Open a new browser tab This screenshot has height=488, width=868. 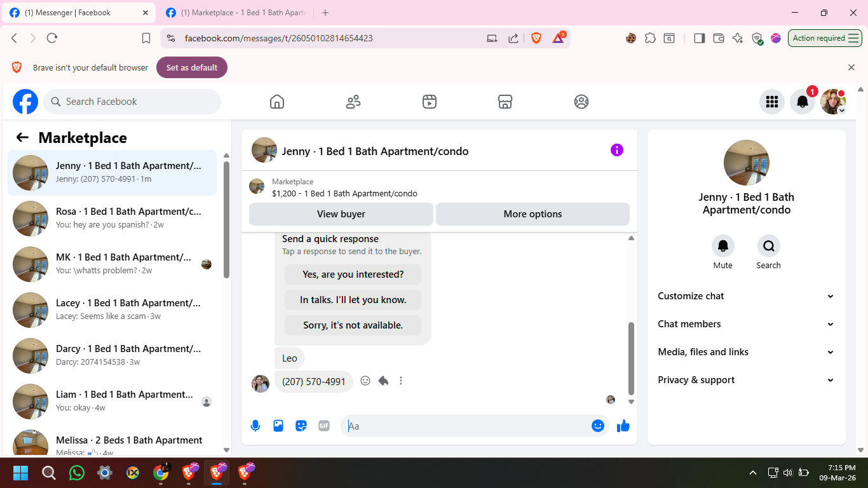tap(325, 13)
